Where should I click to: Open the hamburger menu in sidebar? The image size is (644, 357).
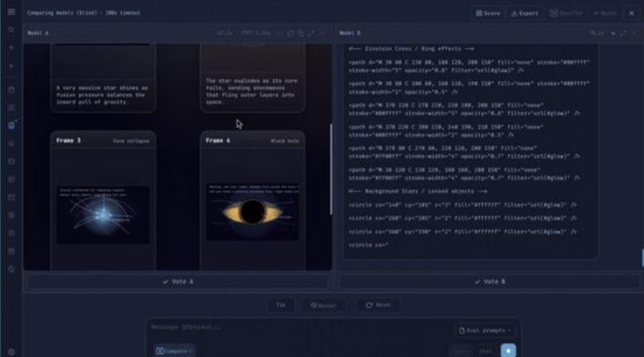point(11,12)
